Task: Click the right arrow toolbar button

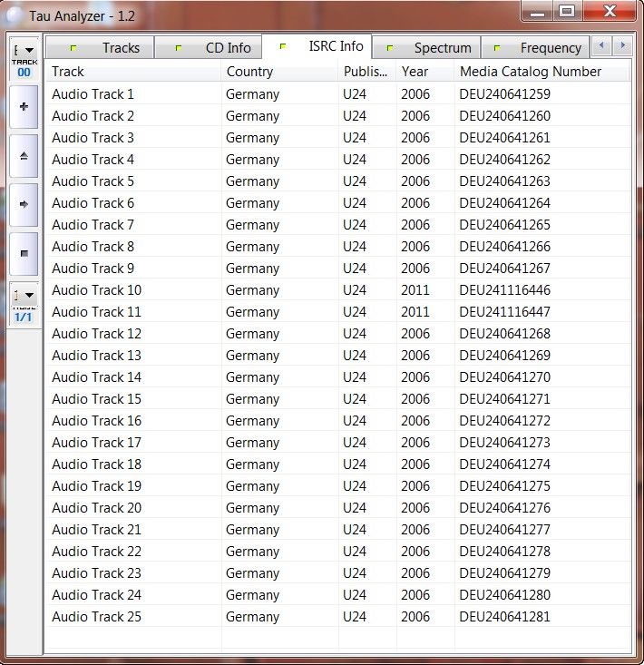Action: (x=24, y=205)
